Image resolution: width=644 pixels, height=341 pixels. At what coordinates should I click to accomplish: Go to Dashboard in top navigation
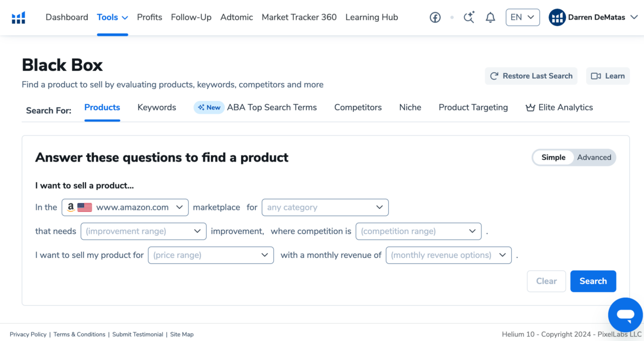tap(67, 17)
